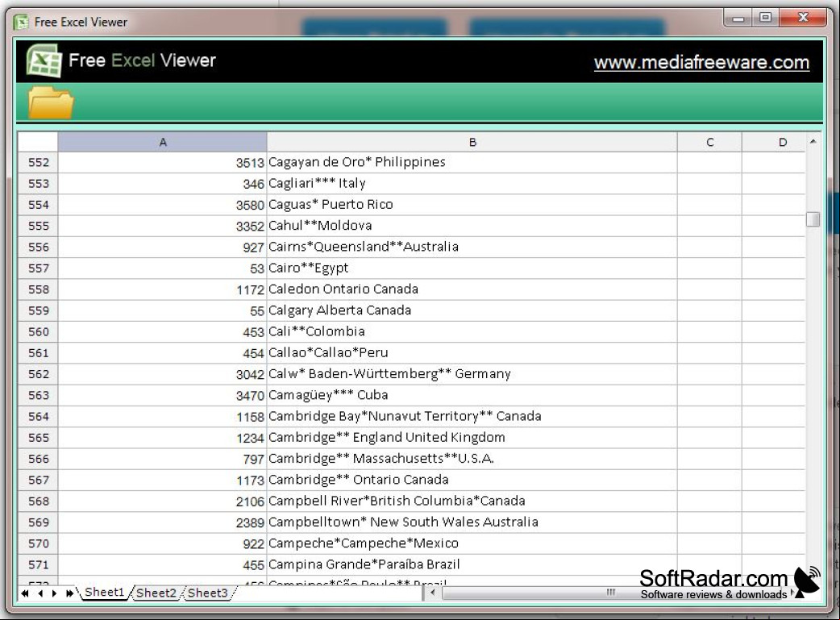Go to the last sheet tab arrow
840x620 pixels.
(x=69, y=593)
